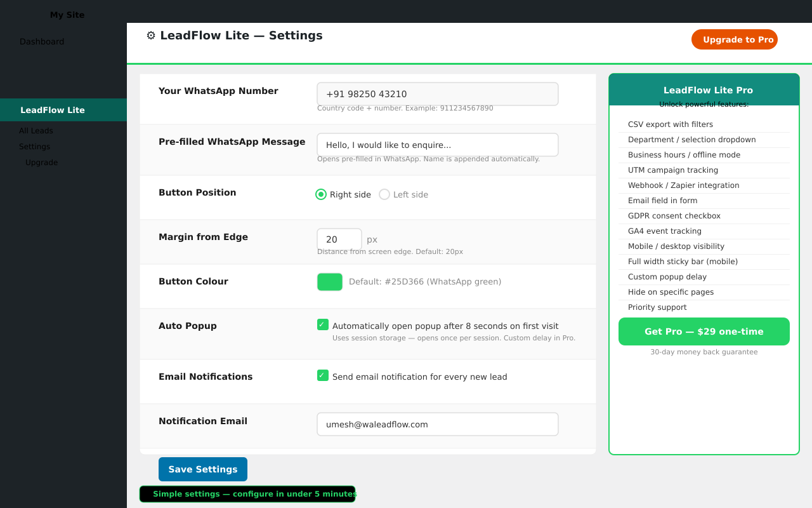
Task: Click 'Priority support' feature text
Action: click(x=657, y=307)
